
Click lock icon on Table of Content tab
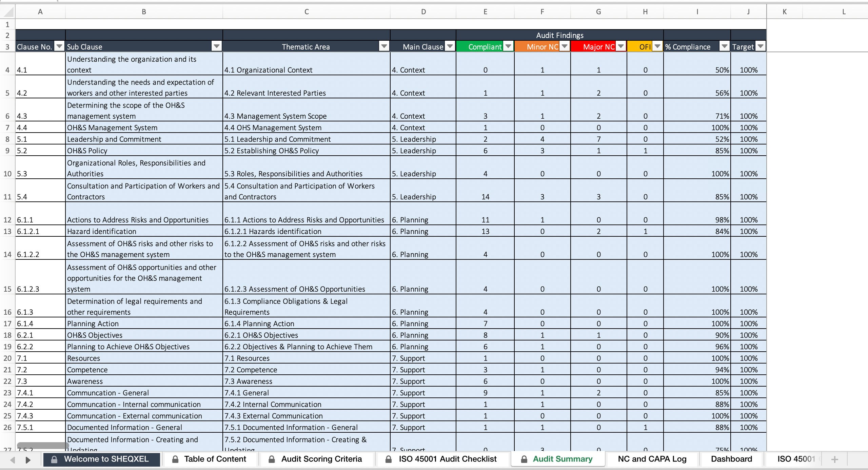point(175,459)
